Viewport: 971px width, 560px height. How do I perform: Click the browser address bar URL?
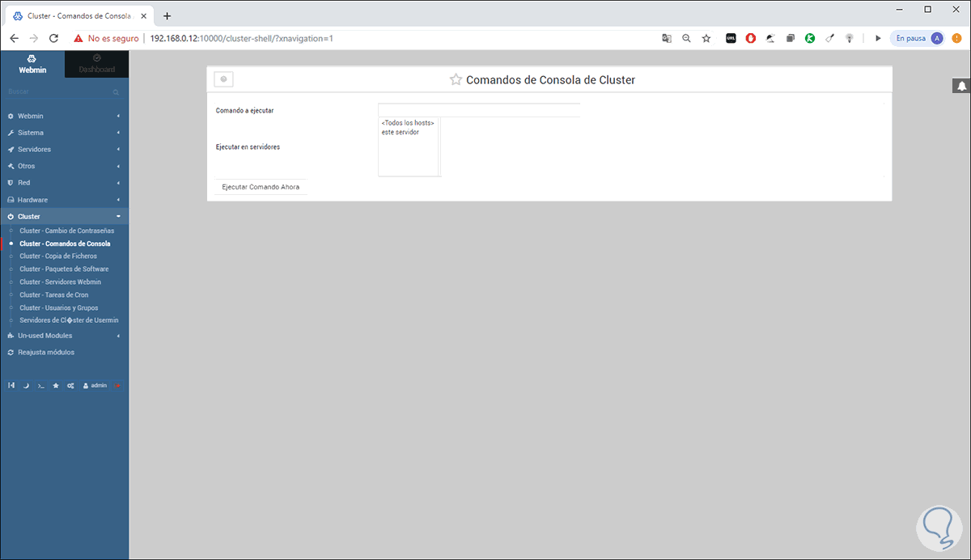point(242,38)
